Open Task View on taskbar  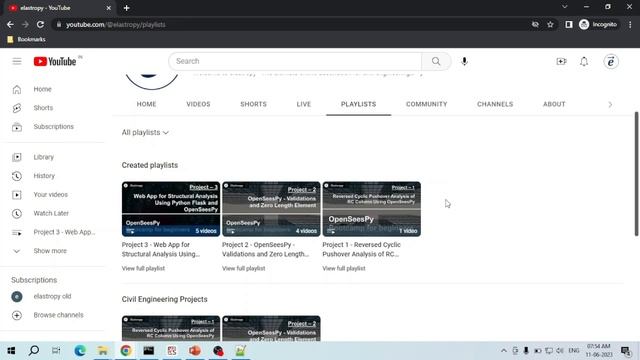[x=56, y=351]
